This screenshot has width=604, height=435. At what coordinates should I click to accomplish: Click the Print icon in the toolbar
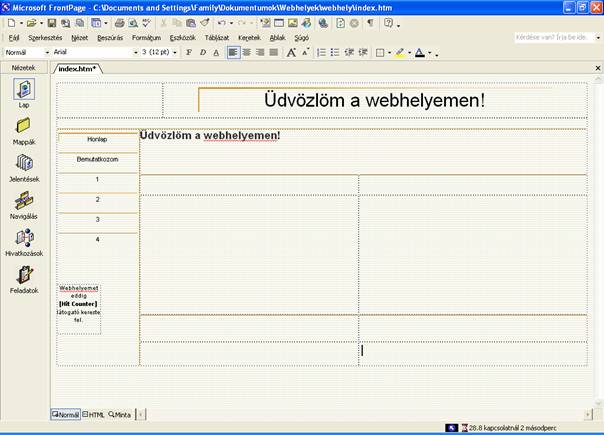pyautogui.click(x=120, y=22)
